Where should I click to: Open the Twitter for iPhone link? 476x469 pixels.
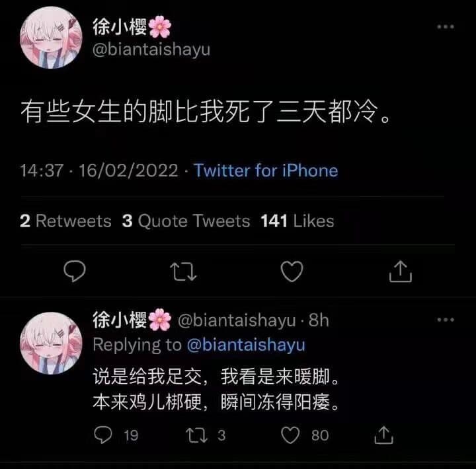(x=266, y=170)
